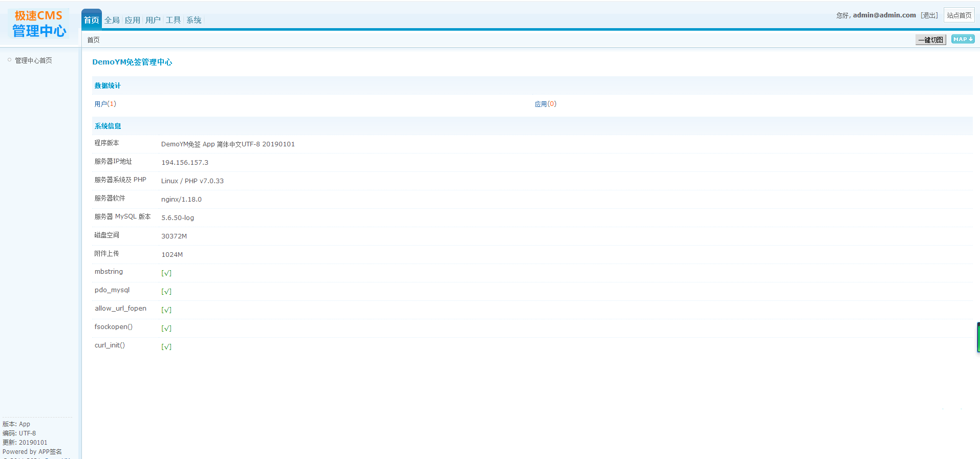Open the 用户(1) statistics link
Screen dimensions: 980x459
click(105, 104)
